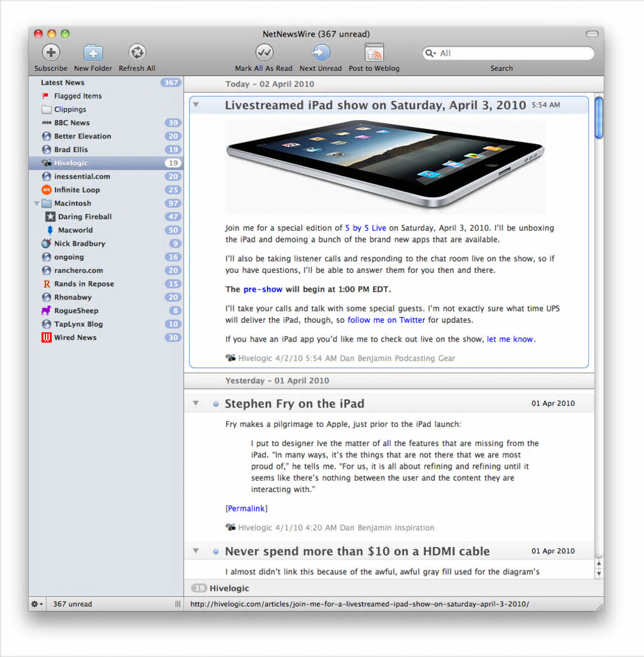Toggle unread dot on the HDMI cable article
Screen dimensions: 644x657
216,552
